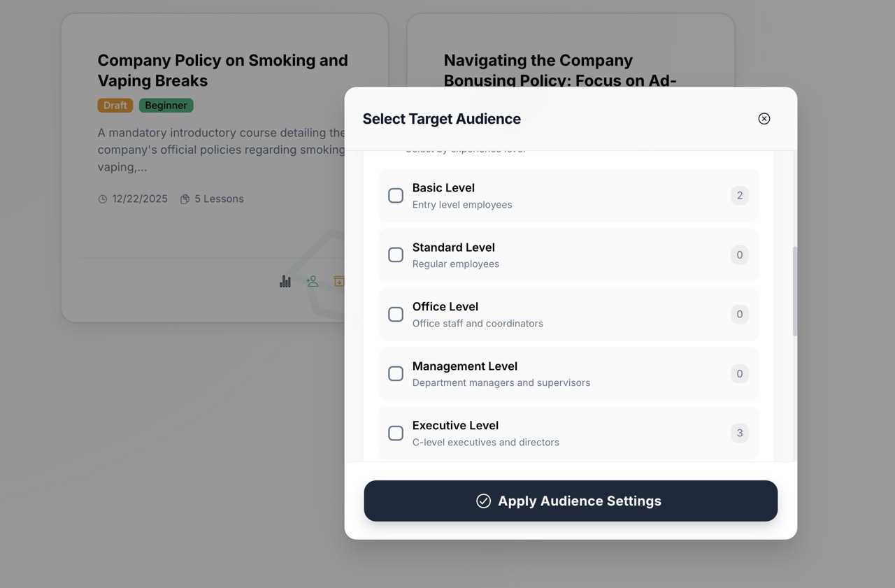Click the Draft status badge
The image size is (895, 588).
click(115, 106)
